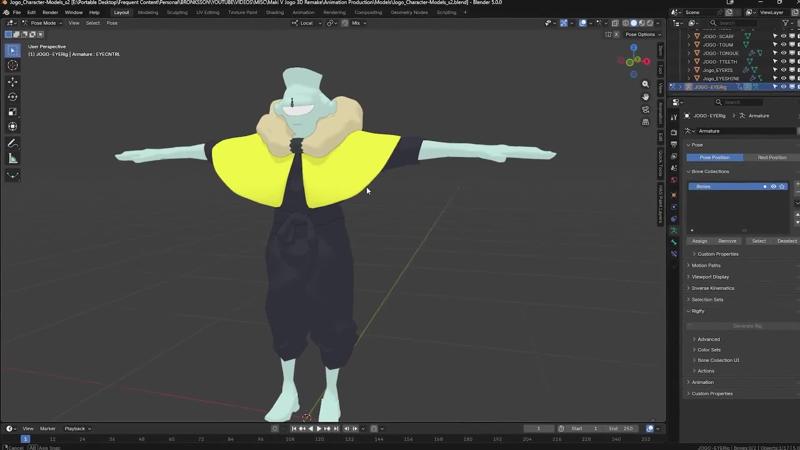Switch perspective/orthographic grid icon
This screenshot has width=800, height=450.
(x=645, y=122)
